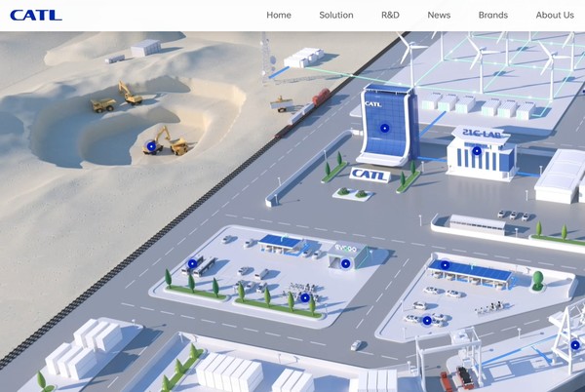Select the hotspot left of the solar-roof station
Screen dimensions: 585x392
click(x=192, y=263)
